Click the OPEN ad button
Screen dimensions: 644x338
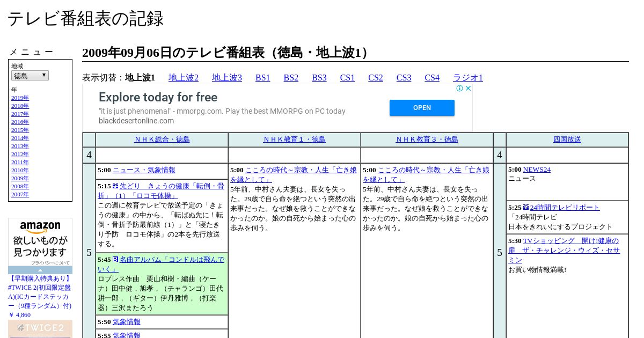coord(422,108)
